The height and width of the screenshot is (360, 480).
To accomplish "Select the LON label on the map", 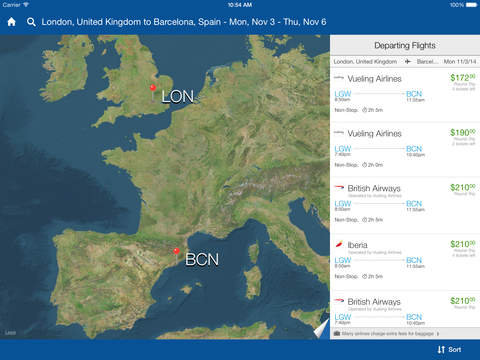I will click(177, 97).
